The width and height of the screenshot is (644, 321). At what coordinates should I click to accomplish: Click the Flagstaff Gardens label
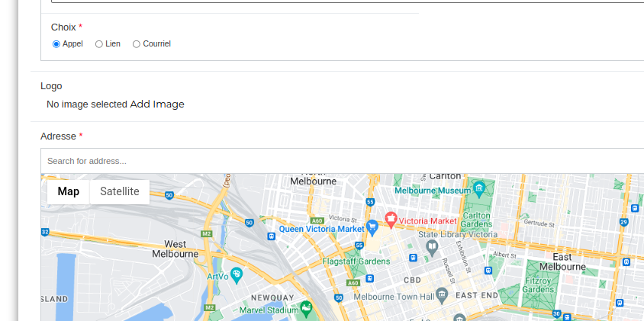(x=356, y=262)
